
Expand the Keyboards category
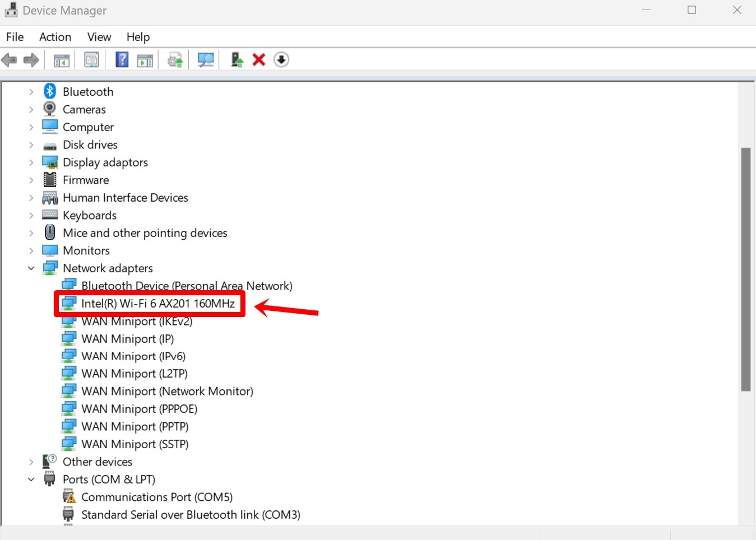pyautogui.click(x=31, y=215)
